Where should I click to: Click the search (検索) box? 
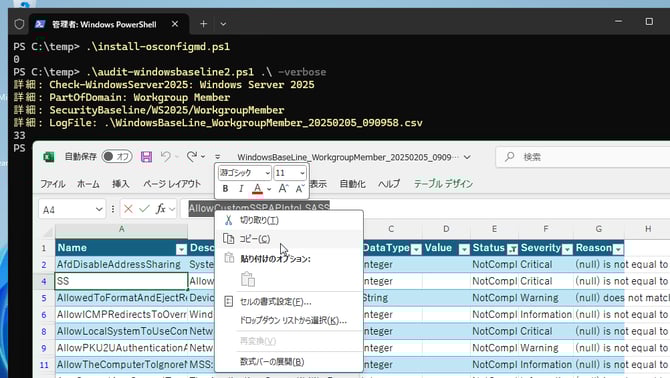[x=583, y=157]
